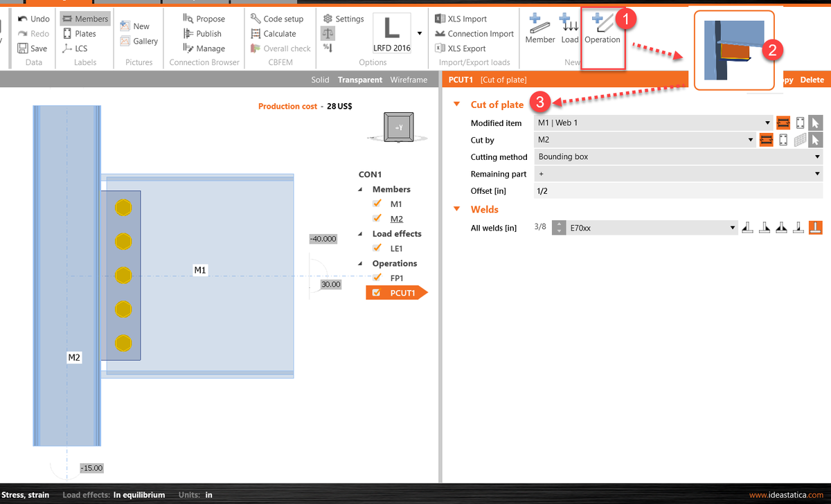Image resolution: width=831 pixels, height=504 pixels.
Task: Collapse the Welds section
Action: (x=456, y=209)
